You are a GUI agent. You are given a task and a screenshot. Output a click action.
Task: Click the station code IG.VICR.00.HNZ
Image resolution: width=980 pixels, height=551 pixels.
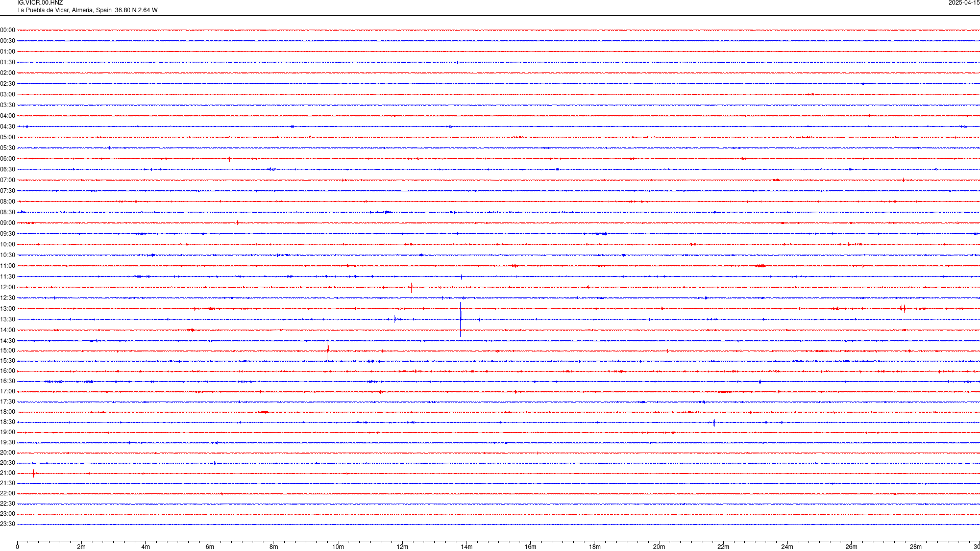pos(40,3)
